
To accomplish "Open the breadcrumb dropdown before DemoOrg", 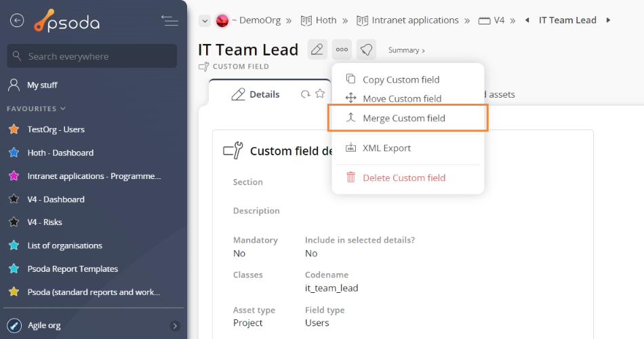I will [204, 21].
